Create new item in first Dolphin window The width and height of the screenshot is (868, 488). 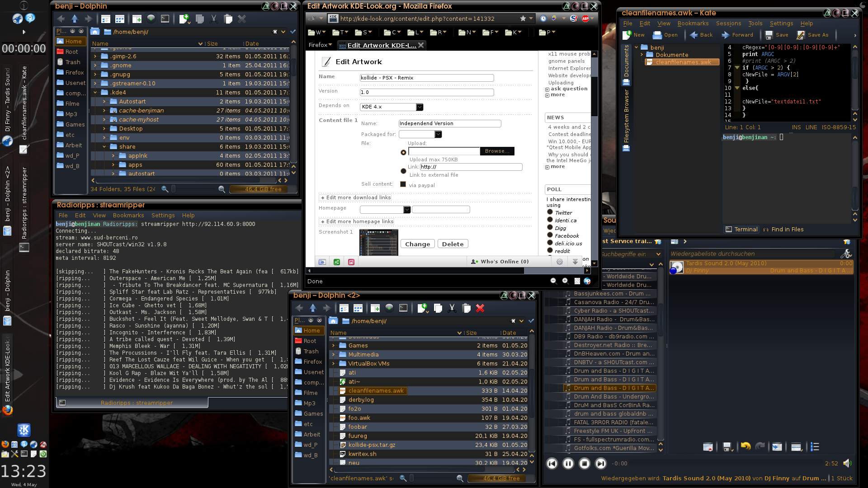tap(184, 19)
